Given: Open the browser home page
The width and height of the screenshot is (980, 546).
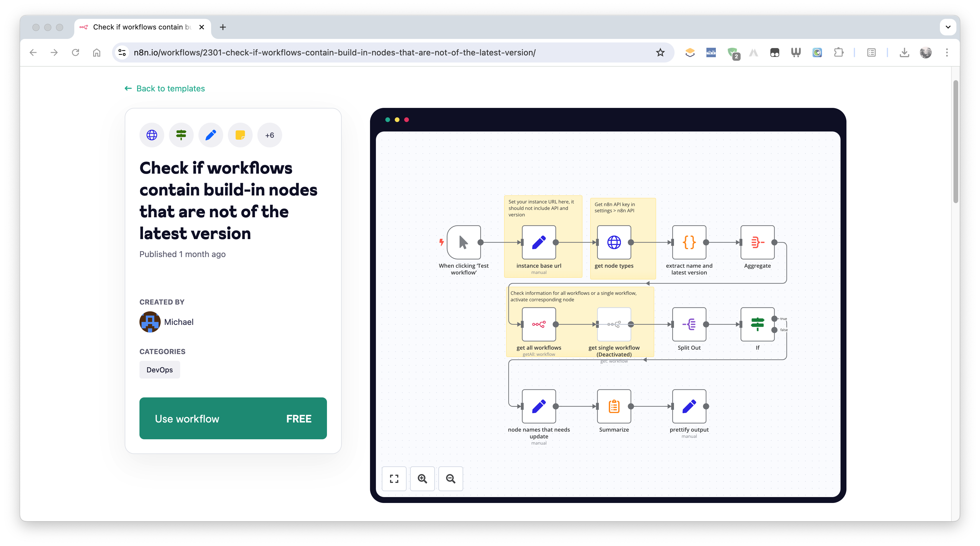Looking at the screenshot, I should coord(97,52).
